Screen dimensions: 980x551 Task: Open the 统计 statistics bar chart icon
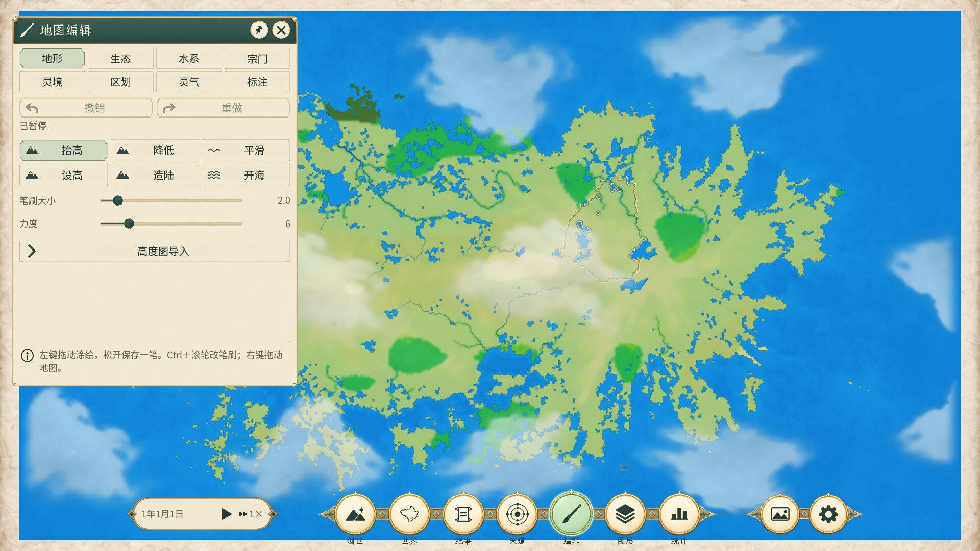click(x=679, y=514)
